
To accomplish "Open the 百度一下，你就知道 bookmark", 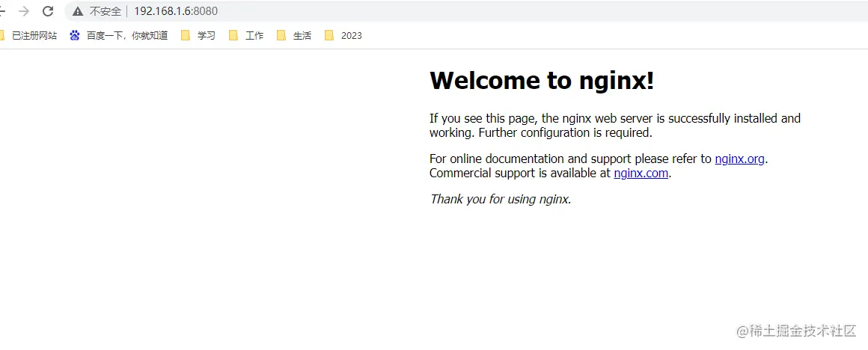I will [x=119, y=35].
